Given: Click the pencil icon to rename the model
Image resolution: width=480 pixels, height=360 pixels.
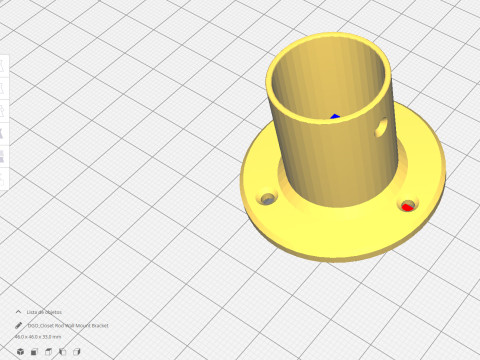Looking at the screenshot, I should coord(19,325).
